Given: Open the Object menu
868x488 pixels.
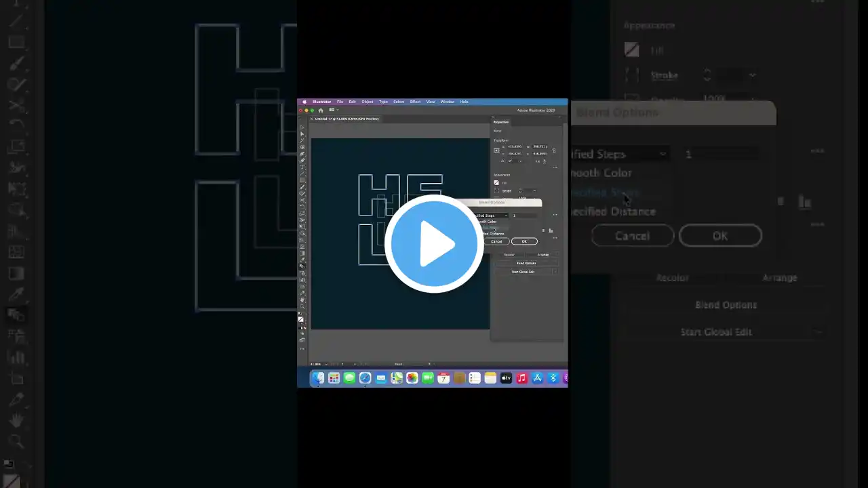Looking at the screenshot, I should (367, 102).
